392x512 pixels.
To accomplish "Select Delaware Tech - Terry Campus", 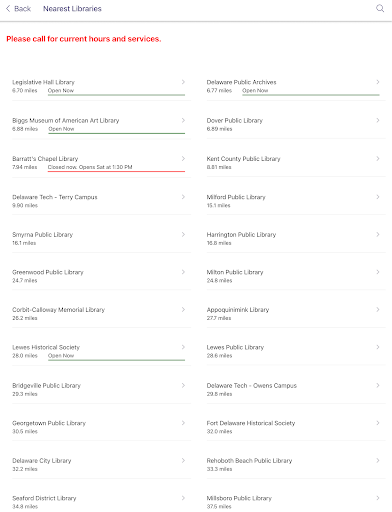I will pos(101,201).
